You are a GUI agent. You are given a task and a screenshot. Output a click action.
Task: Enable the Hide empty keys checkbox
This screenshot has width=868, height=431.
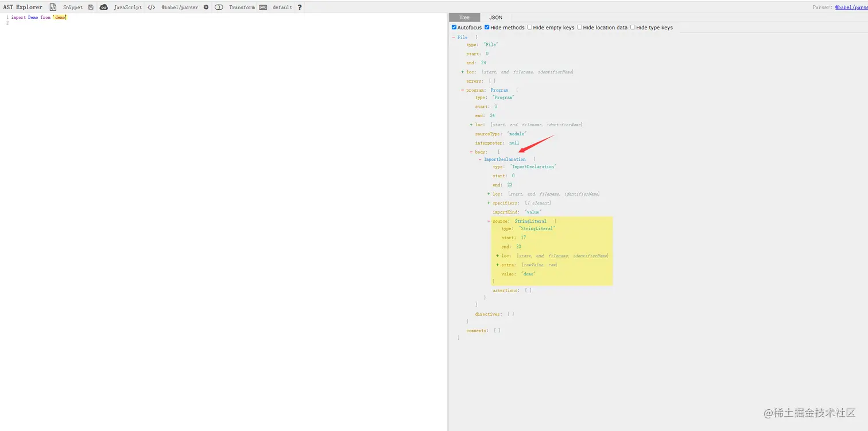(530, 28)
